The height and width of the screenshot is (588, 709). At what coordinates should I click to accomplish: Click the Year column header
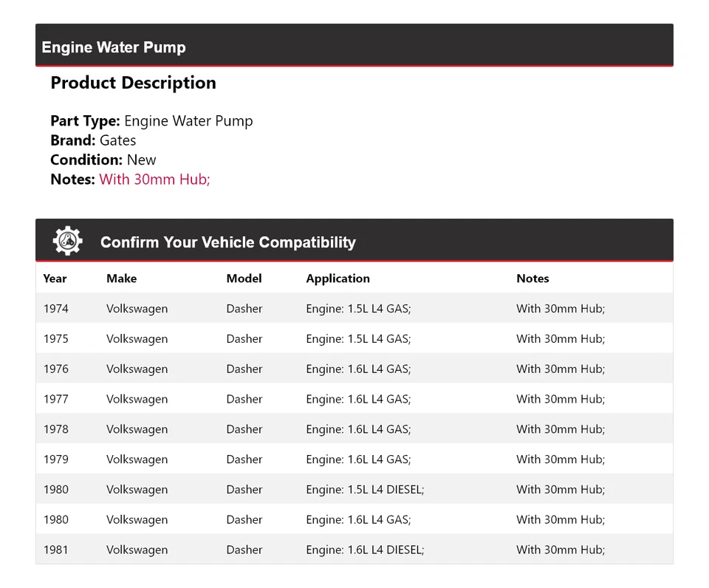click(x=55, y=278)
